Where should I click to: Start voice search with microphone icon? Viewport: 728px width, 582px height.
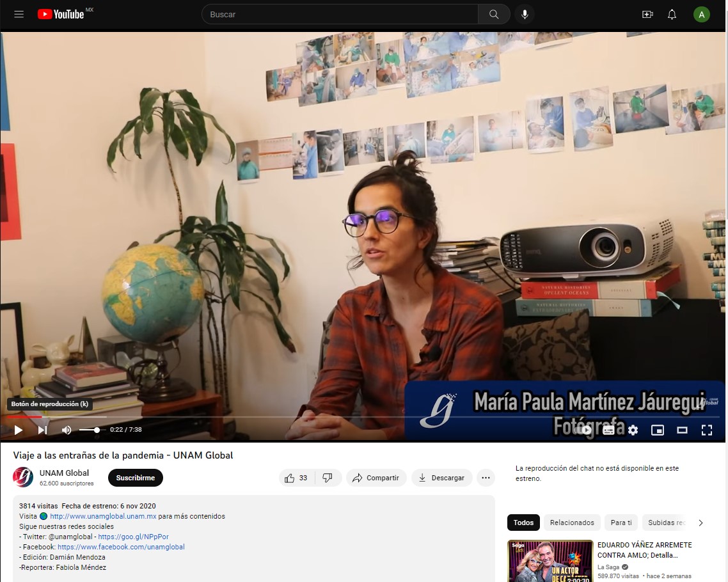coord(525,14)
